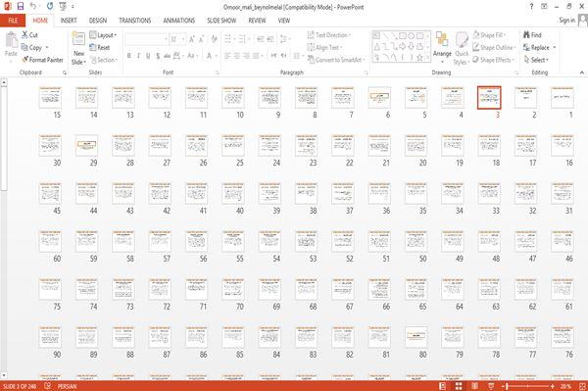The height and width of the screenshot is (391, 588).
Task: Save the presentation with the floppy icon
Action: coord(21,7)
